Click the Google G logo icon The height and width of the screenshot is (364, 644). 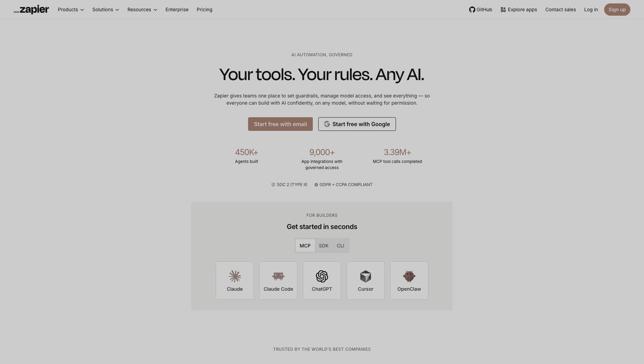327,124
